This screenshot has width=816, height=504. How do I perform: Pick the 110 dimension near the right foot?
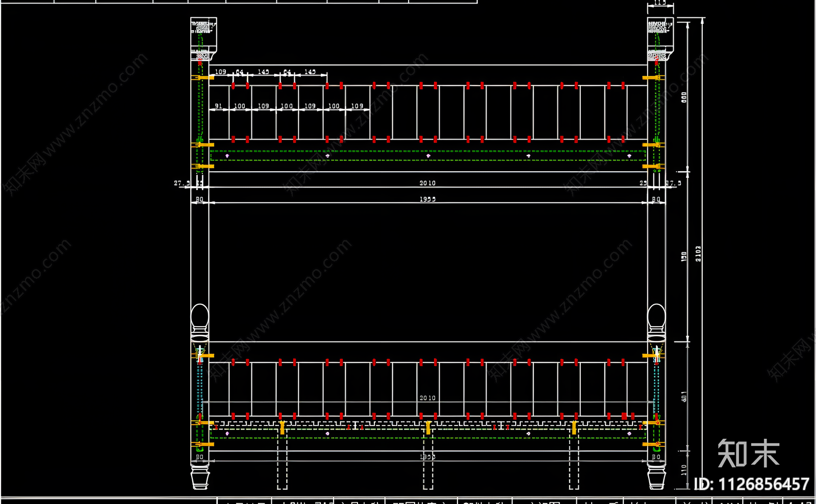(684, 470)
